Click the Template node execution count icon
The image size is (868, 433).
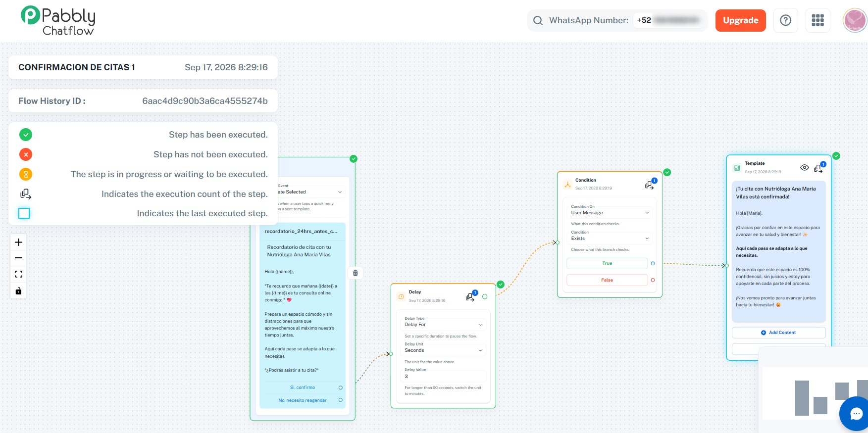coord(819,168)
